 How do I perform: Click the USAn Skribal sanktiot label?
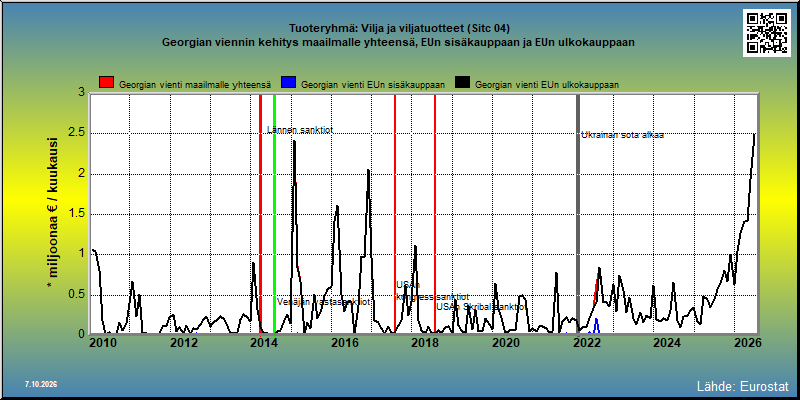[x=482, y=307]
